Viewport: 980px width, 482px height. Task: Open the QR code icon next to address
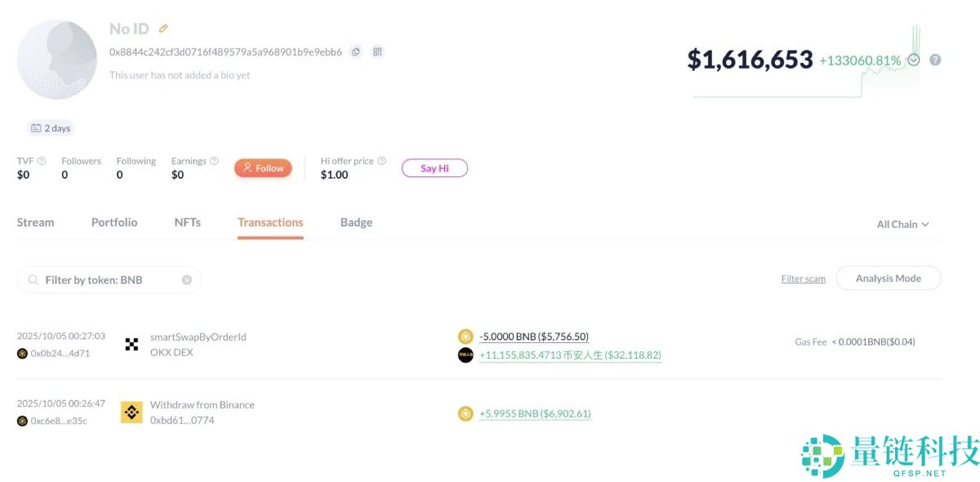pyautogui.click(x=377, y=51)
